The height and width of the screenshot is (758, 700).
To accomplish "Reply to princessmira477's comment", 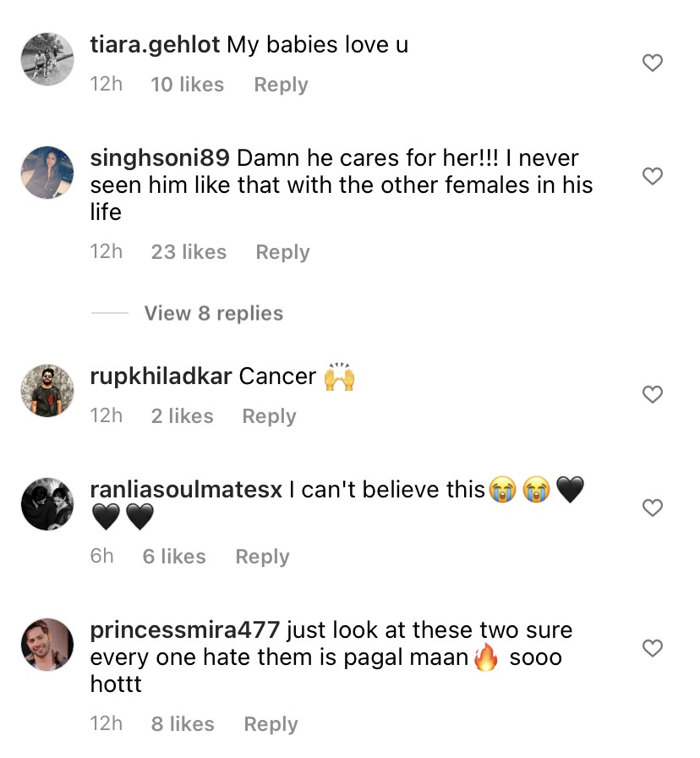I will click(x=271, y=724).
